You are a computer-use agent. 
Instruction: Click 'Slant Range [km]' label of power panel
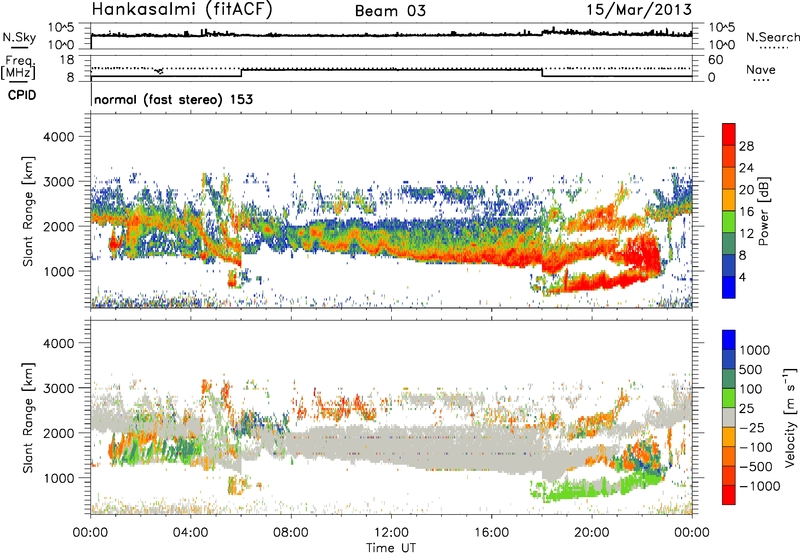coord(28,211)
